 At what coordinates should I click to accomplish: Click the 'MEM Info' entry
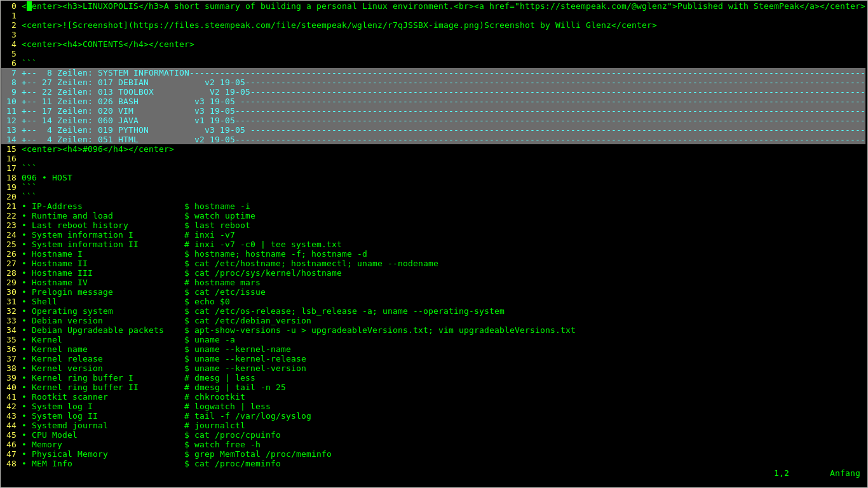[x=52, y=464]
